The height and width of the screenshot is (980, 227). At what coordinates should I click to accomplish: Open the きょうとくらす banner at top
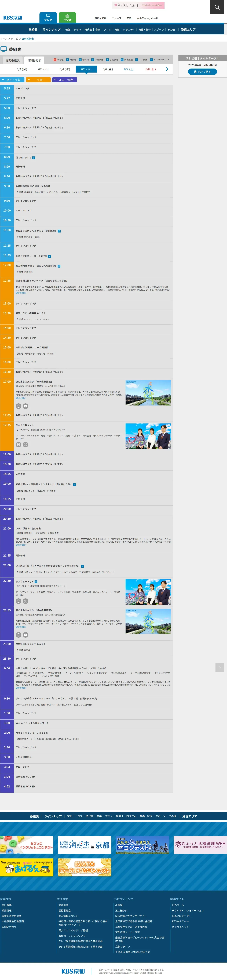pyautogui.click(x=138, y=5)
